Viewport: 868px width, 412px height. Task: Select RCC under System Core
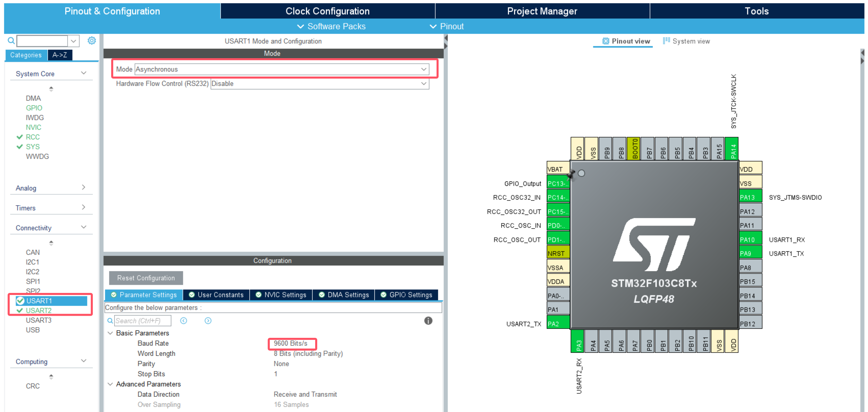pyautogui.click(x=33, y=137)
